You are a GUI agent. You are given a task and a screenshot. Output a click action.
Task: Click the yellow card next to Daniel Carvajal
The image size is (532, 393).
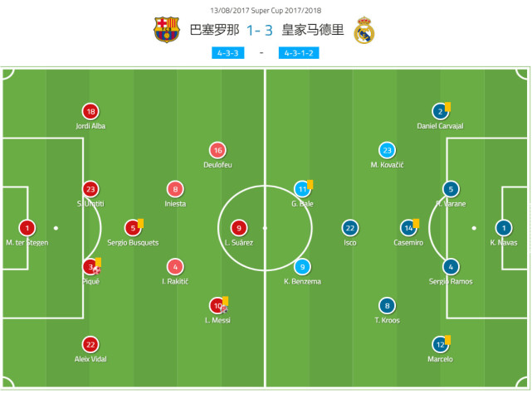447,106
